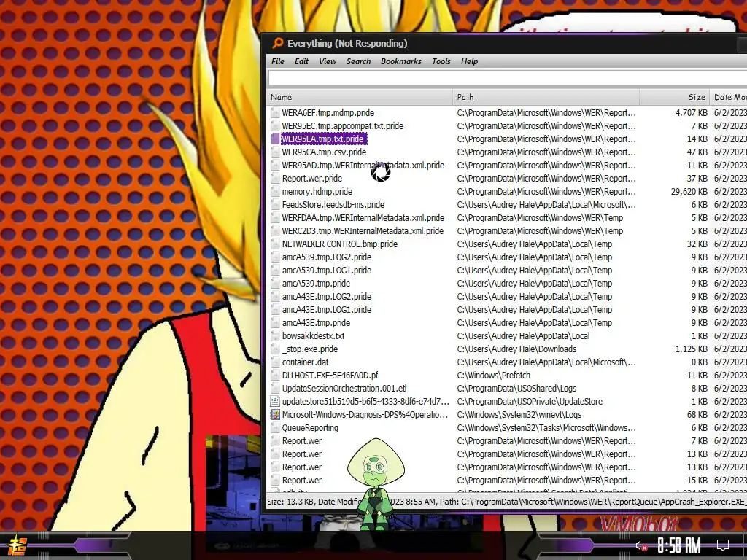Select the highlighted WER95EA.tmp.txt.pride row
747x560 pixels.
(324, 139)
